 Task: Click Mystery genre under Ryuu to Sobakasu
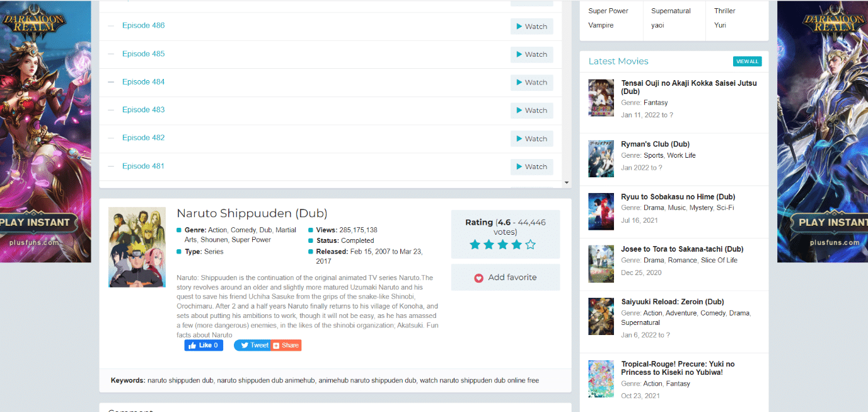pos(701,208)
